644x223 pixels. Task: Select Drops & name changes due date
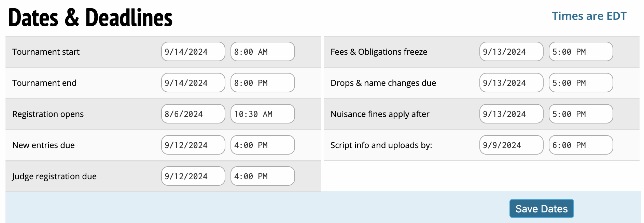511,83
